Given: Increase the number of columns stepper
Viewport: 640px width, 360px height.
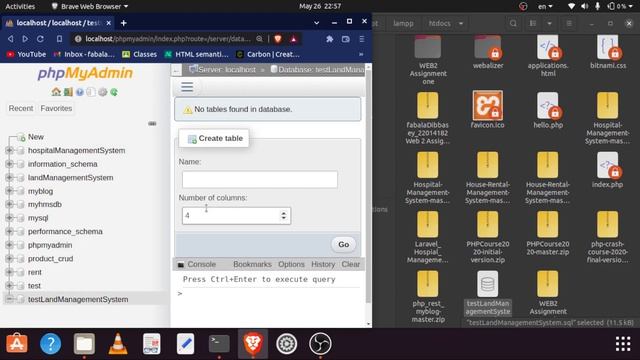Looking at the screenshot, I should pos(284,213).
